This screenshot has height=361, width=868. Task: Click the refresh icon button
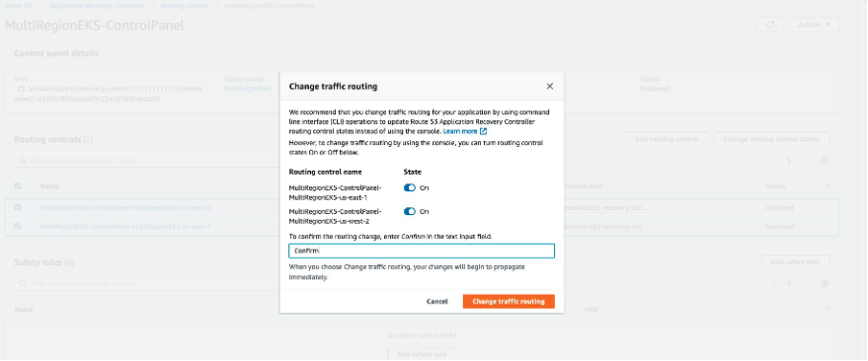coord(769,25)
